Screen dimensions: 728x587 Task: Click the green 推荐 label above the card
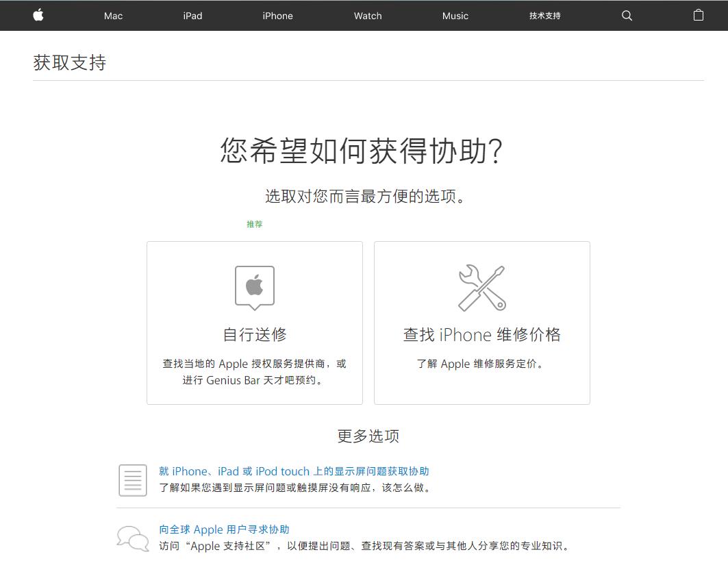click(254, 224)
